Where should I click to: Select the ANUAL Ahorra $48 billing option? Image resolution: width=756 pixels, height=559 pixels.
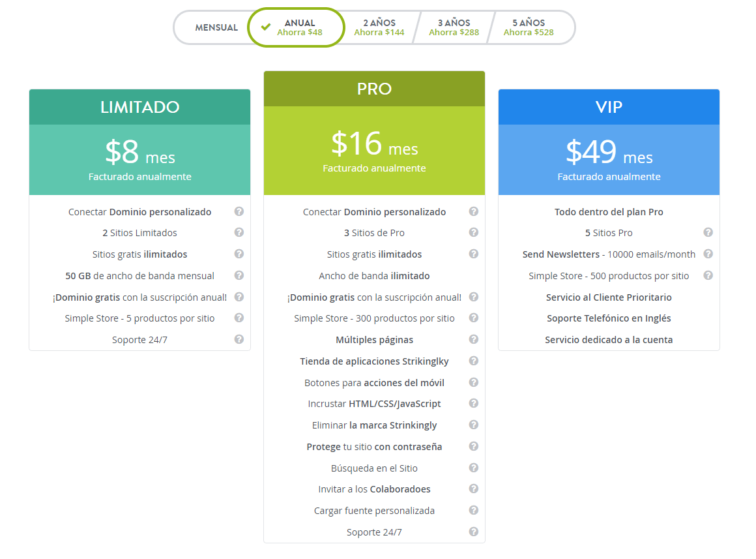296,27
